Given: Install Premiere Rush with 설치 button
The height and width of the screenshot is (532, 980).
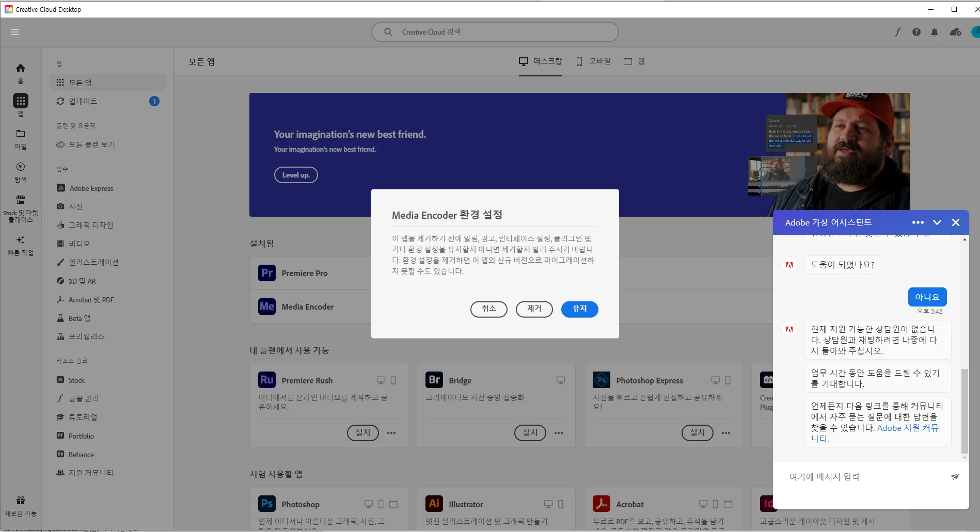Looking at the screenshot, I should [x=363, y=432].
